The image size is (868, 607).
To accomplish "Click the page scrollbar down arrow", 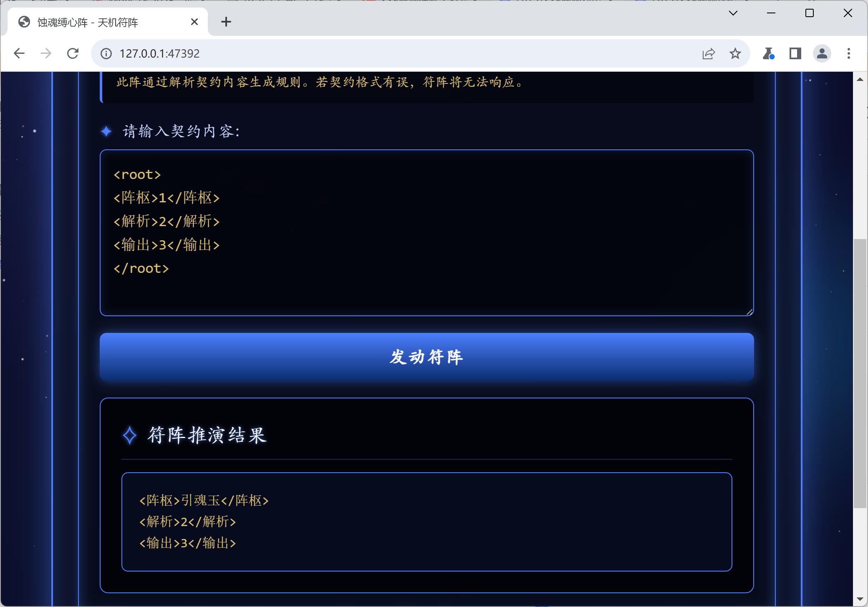I will tap(860, 599).
